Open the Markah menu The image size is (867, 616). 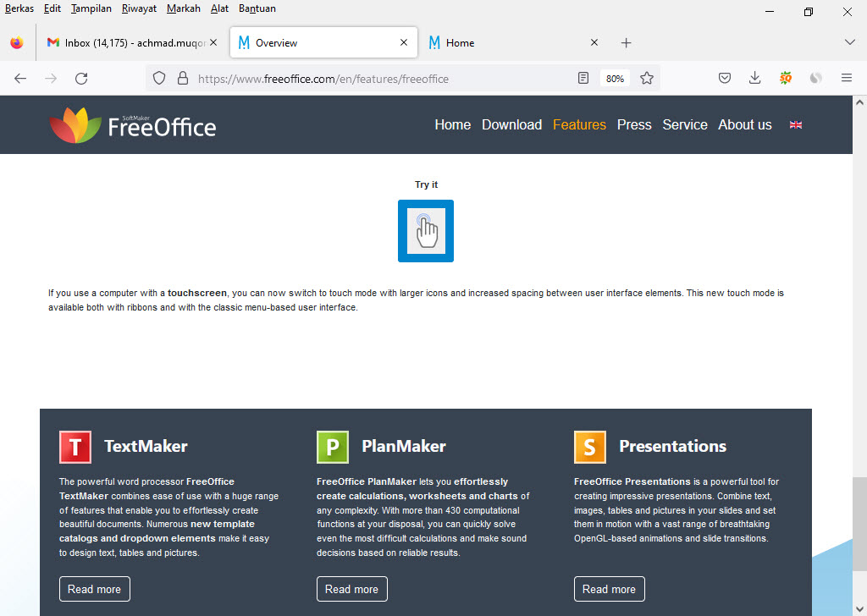(x=183, y=8)
